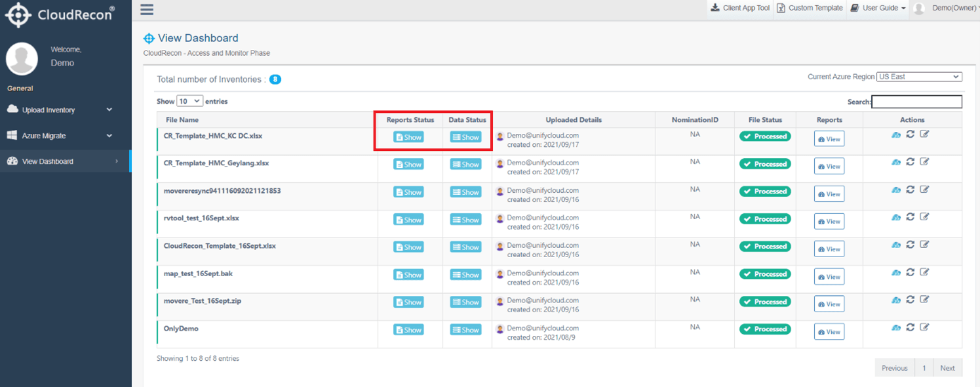Click in the Search input field
The height and width of the screenshot is (387, 980).
click(916, 102)
